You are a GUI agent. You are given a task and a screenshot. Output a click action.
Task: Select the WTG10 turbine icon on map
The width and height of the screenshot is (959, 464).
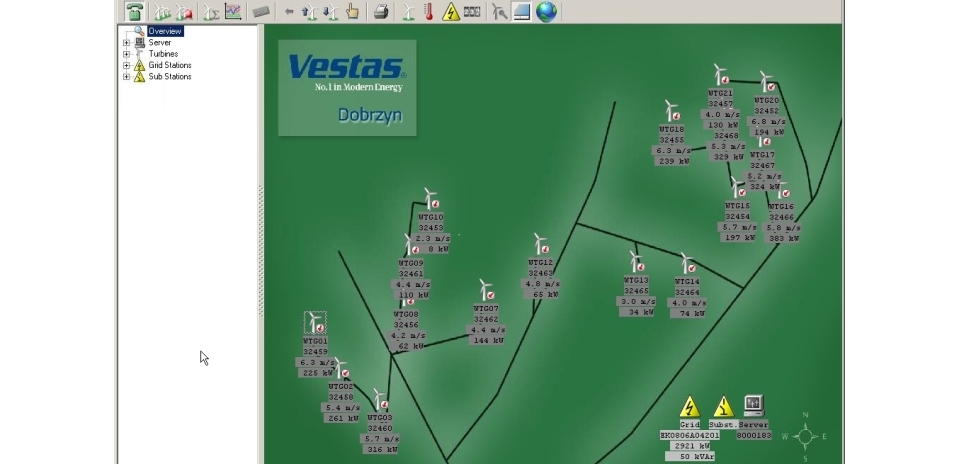pyautogui.click(x=431, y=199)
